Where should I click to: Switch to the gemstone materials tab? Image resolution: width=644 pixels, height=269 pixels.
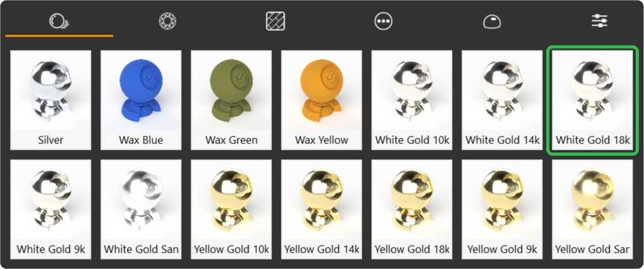click(167, 21)
